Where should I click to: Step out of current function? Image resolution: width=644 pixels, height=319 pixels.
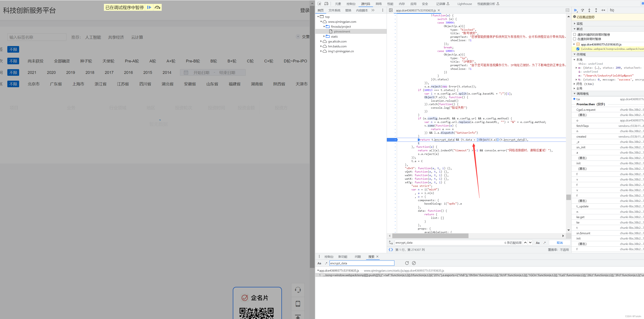click(596, 10)
